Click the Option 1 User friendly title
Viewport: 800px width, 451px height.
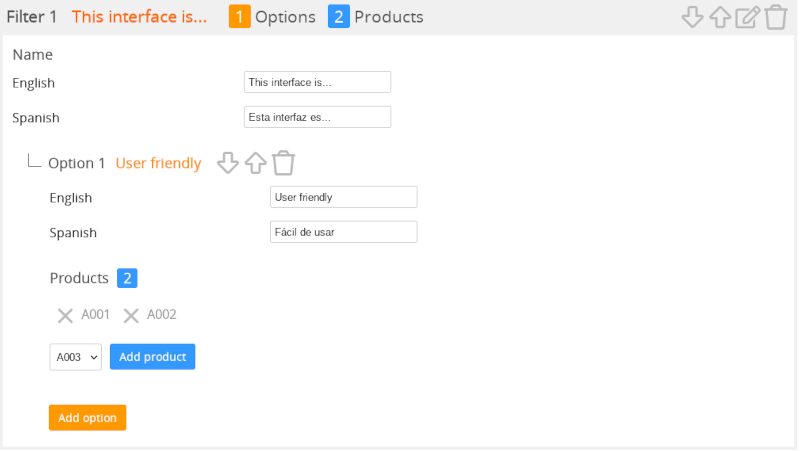pos(158,163)
